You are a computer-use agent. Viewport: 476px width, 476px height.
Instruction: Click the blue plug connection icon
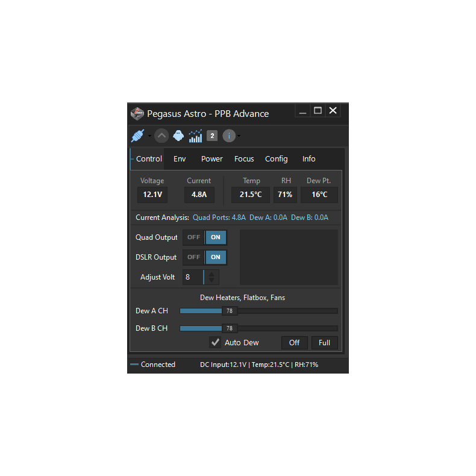(x=138, y=136)
